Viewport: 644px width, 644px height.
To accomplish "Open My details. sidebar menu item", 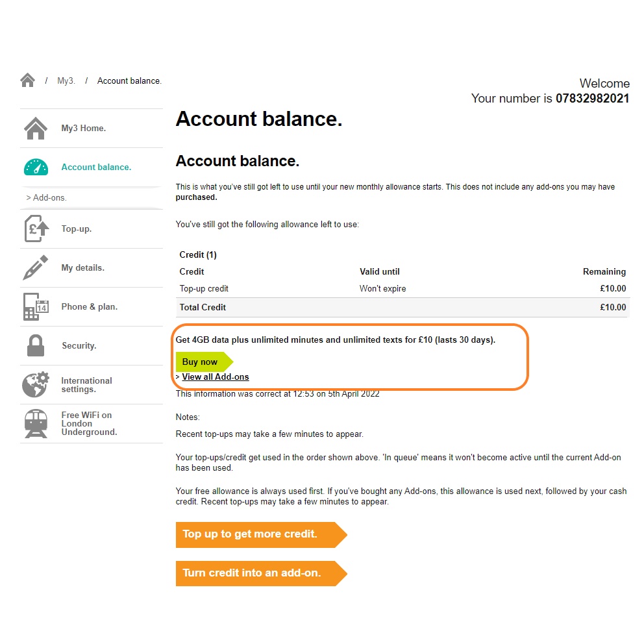I will pos(82,268).
